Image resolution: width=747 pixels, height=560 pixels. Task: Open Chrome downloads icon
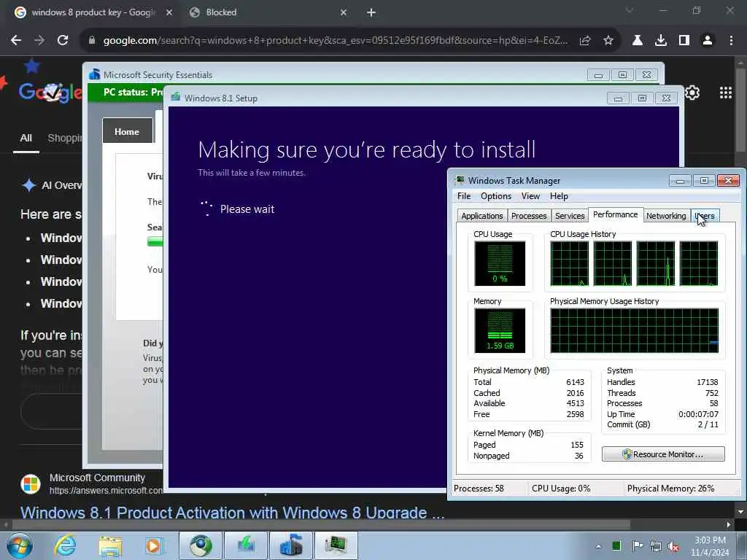(660, 41)
